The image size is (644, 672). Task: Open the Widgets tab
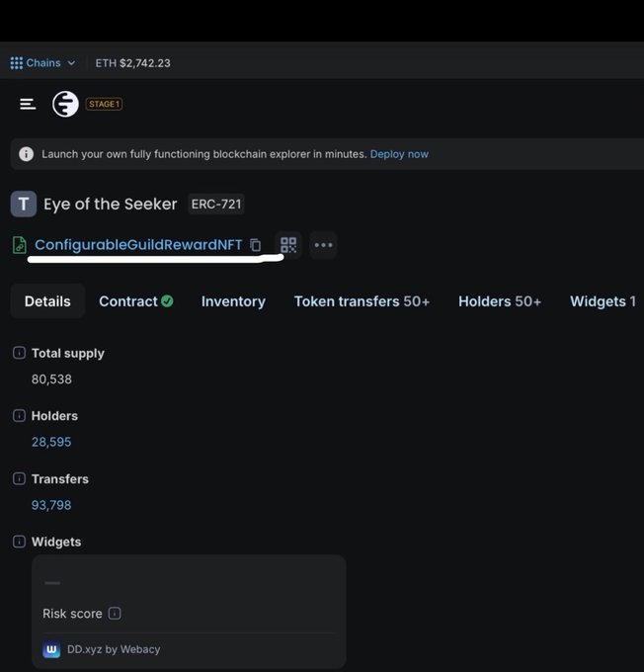point(603,301)
